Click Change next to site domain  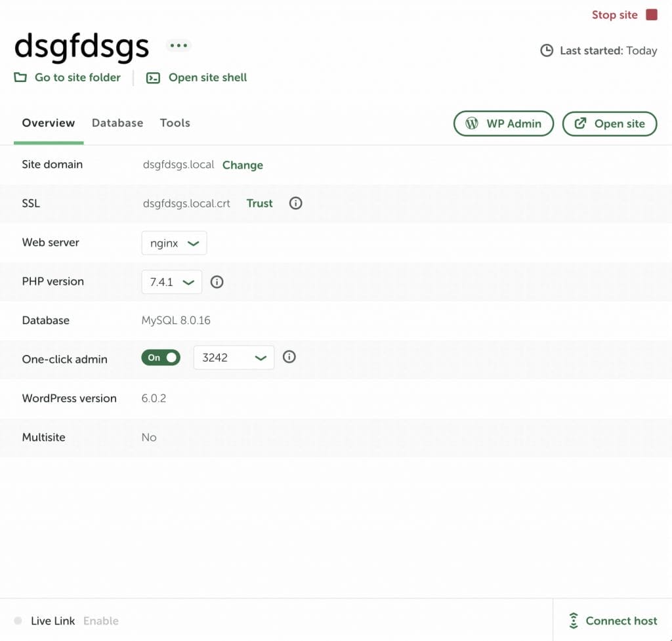(x=243, y=165)
